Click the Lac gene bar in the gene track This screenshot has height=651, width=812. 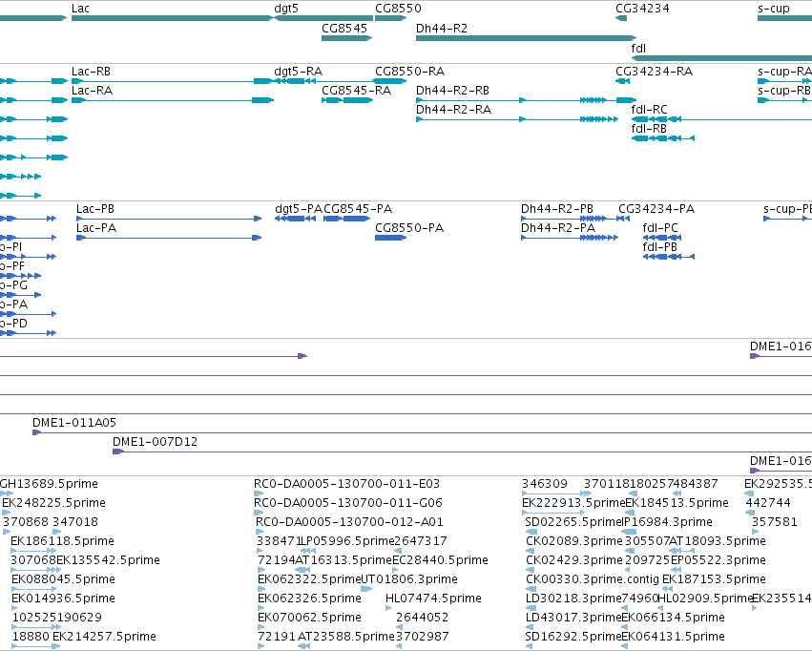click(173, 18)
